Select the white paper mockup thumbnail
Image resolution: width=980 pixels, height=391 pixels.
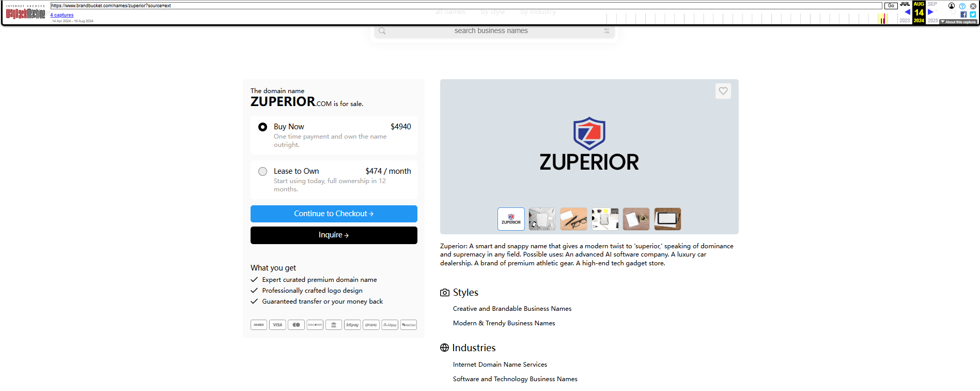(x=542, y=219)
